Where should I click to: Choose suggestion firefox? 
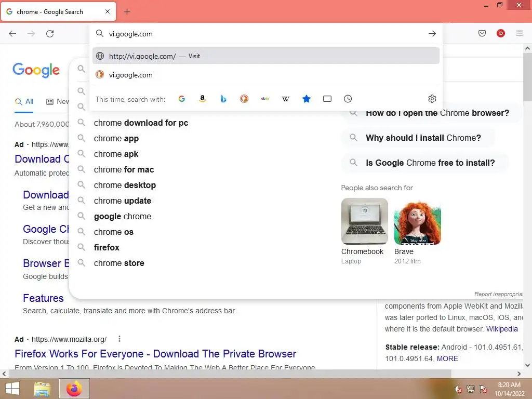pyautogui.click(x=107, y=248)
